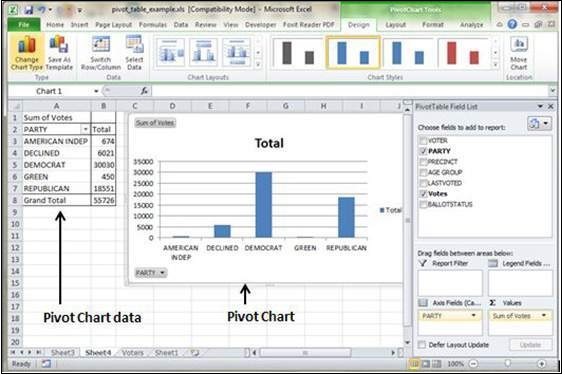
Task: Click the insert function fx icon
Action: (x=144, y=91)
